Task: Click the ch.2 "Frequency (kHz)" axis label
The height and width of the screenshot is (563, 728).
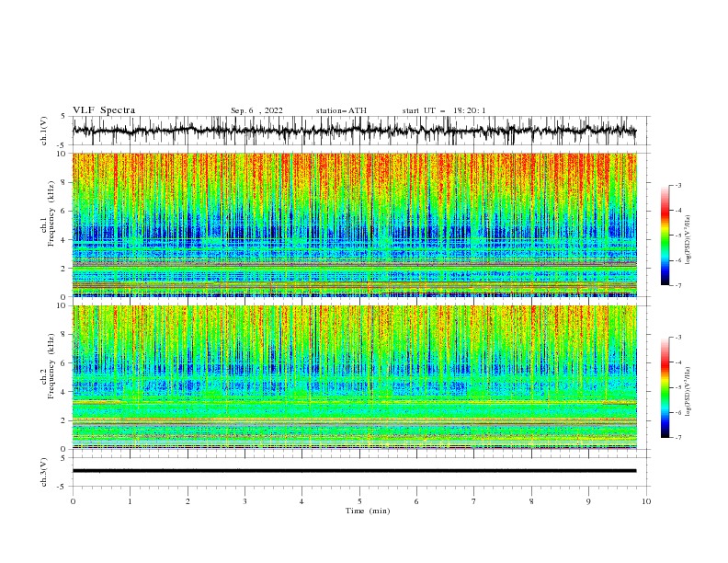Action: 51,366
